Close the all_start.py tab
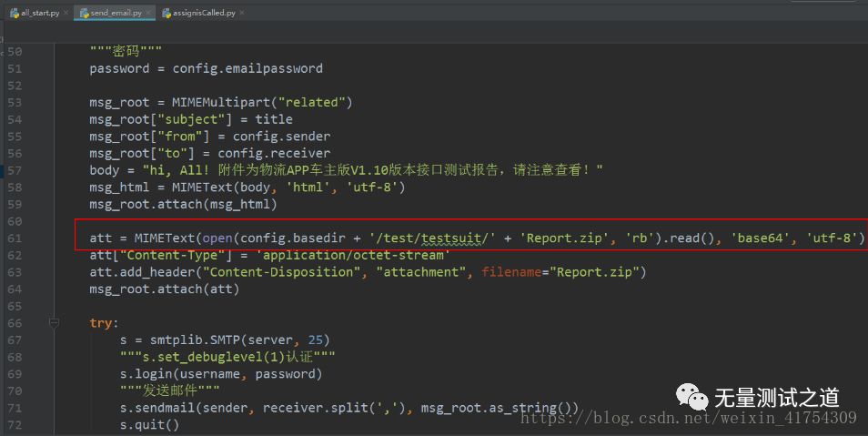This screenshot has width=868, height=436. click(x=66, y=12)
